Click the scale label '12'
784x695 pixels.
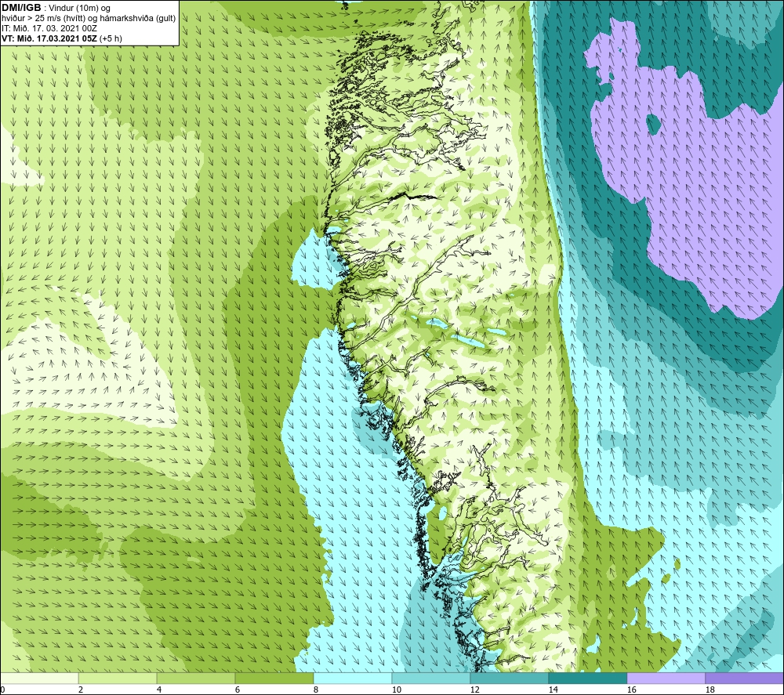point(474,690)
